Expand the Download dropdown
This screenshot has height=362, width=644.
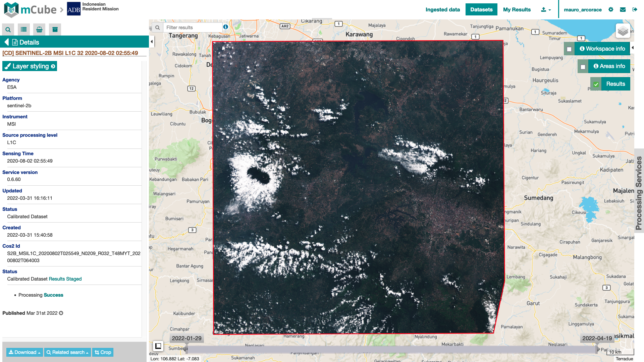(x=24, y=352)
